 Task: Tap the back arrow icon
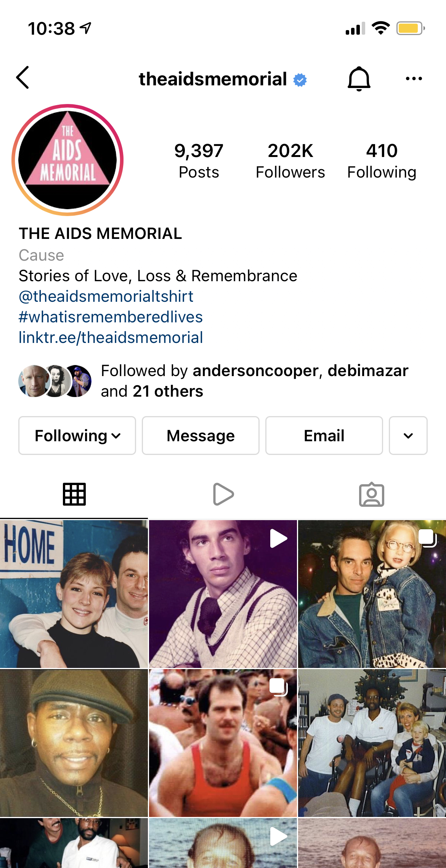22,78
